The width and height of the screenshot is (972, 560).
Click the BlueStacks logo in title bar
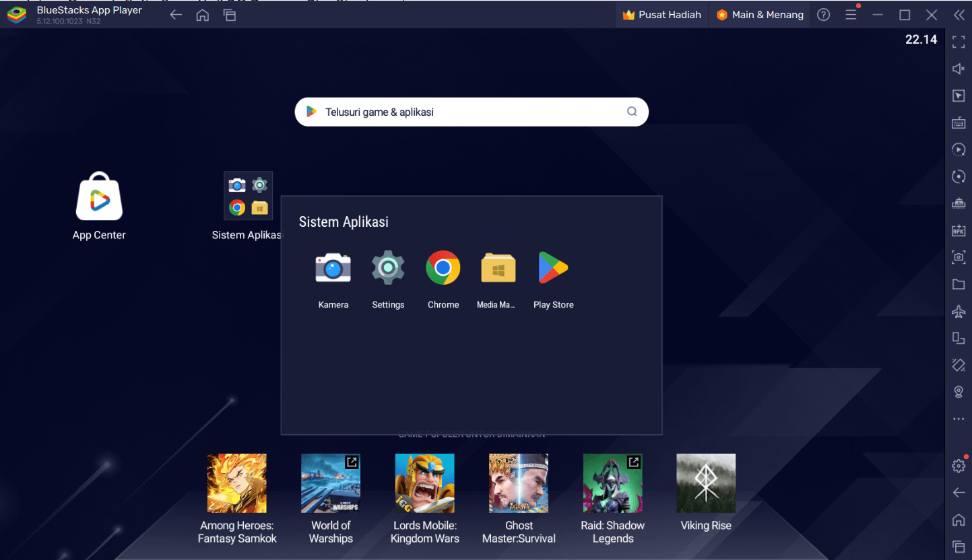click(17, 15)
